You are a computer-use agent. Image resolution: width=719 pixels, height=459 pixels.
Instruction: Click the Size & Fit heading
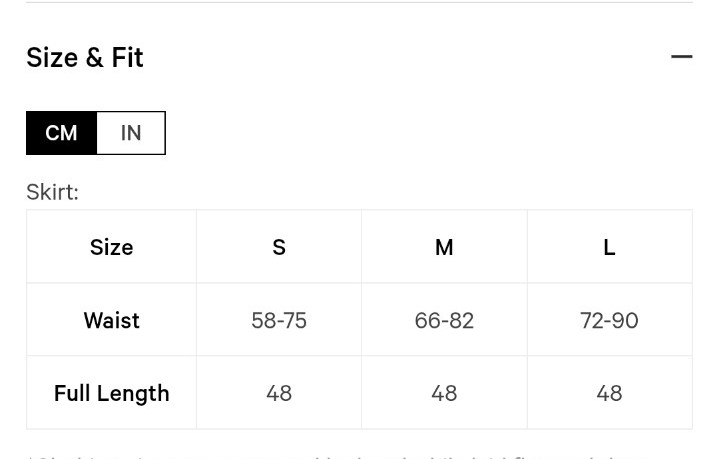(85, 57)
